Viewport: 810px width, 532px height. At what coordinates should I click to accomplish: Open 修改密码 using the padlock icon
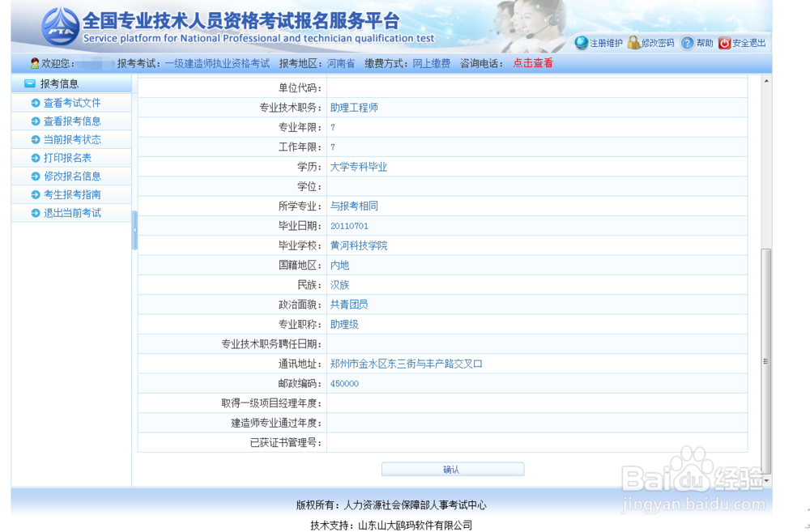tap(633, 42)
